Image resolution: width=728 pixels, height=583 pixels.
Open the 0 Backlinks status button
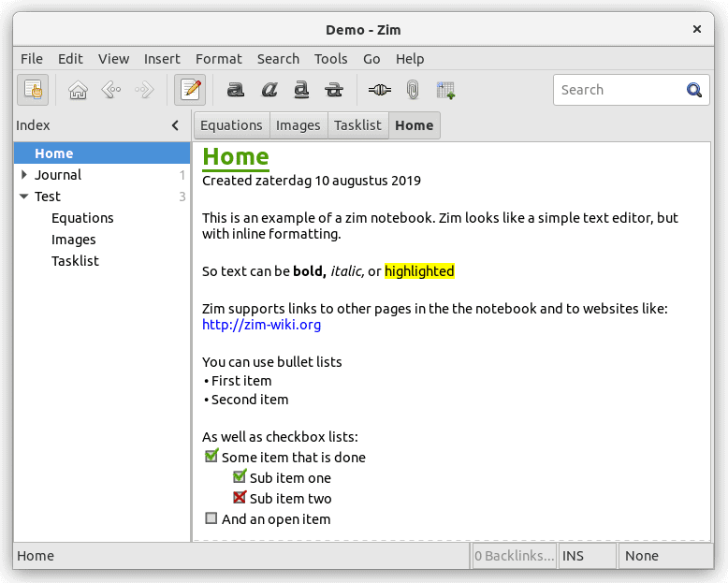[x=515, y=556]
